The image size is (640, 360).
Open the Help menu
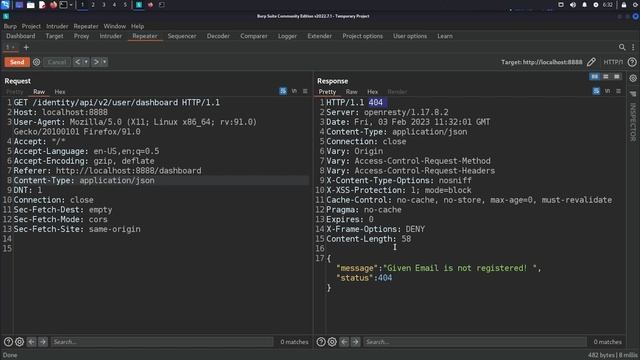(x=138, y=26)
